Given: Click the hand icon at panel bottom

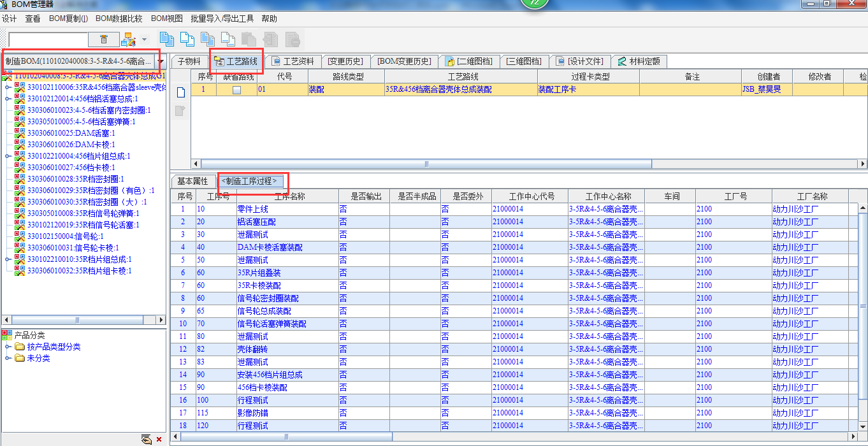Looking at the screenshot, I should click(x=147, y=439).
